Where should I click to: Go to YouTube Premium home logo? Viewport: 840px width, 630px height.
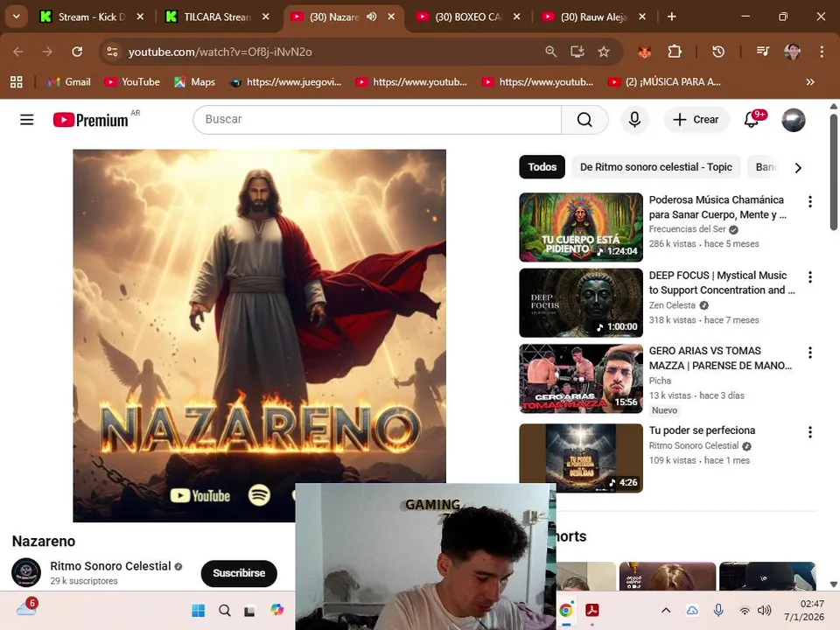(x=90, y=120)
